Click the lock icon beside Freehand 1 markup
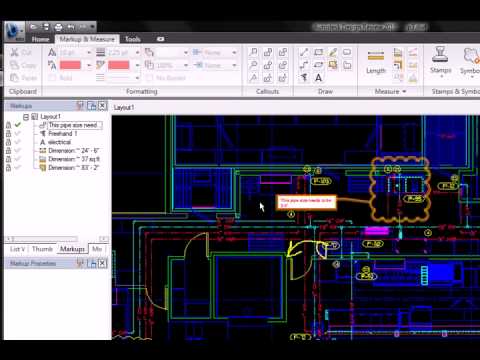The height and width of the screenshot is (360, 480). [9, 133]
